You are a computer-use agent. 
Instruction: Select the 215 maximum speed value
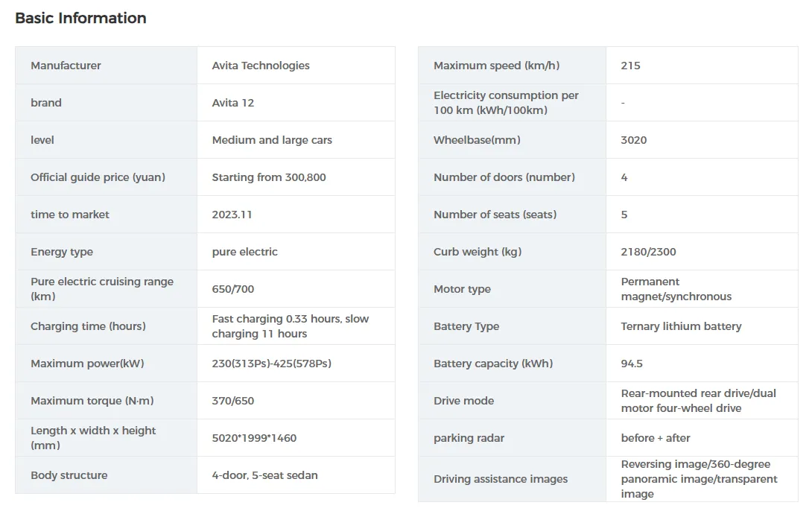pos(630,66)
